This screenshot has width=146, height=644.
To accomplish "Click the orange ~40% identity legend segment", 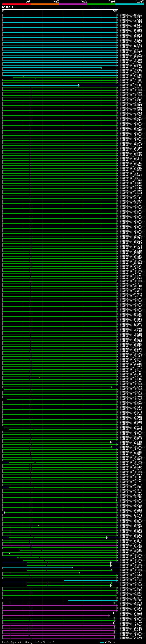I will (x=45, y=4).
